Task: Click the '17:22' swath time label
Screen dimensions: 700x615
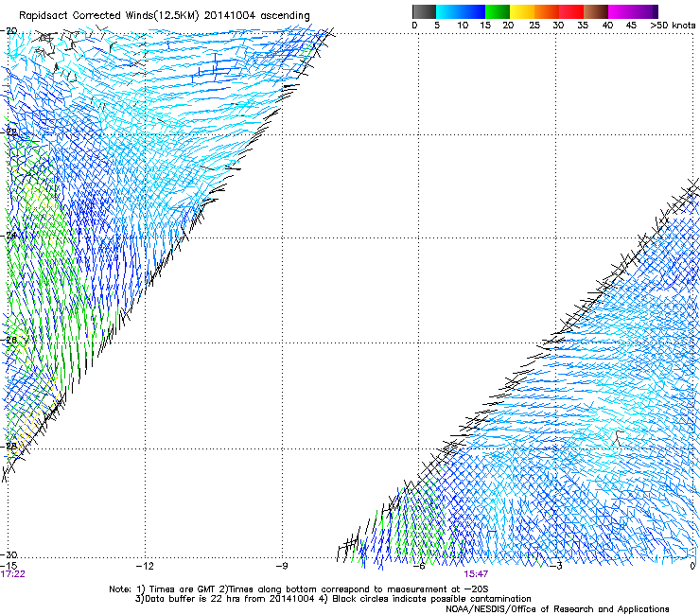Action: pyautogui.click(x=12, y=574)
